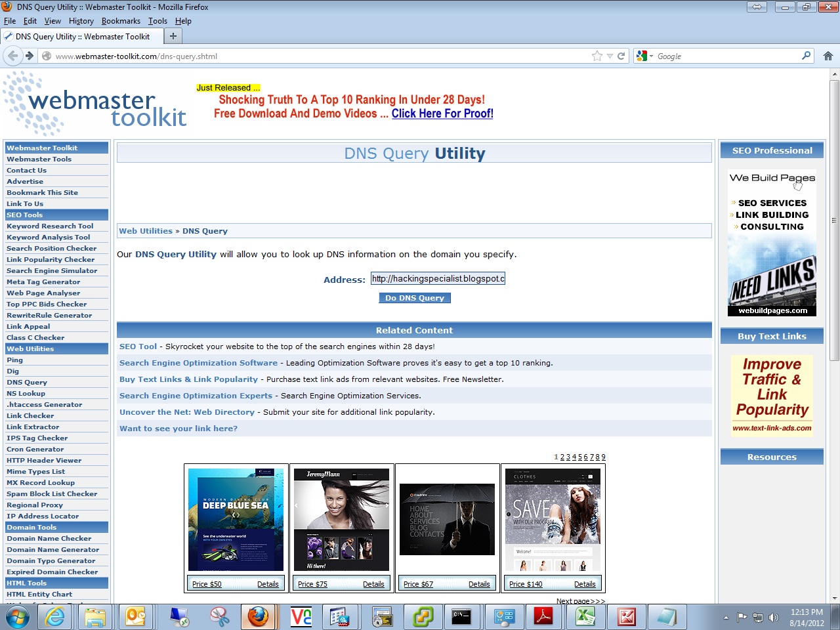Go back to the previous page

(12, 56)
